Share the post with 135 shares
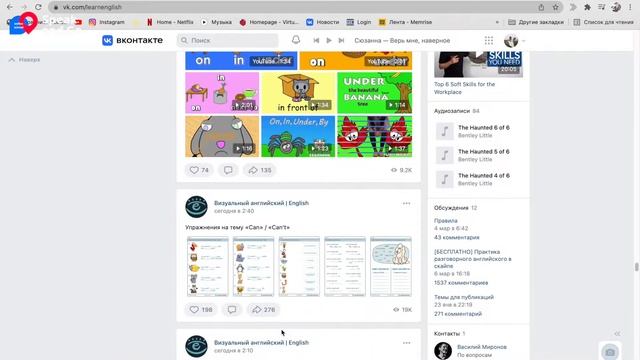This screenshot has height=360, width=640. [260, 170]
